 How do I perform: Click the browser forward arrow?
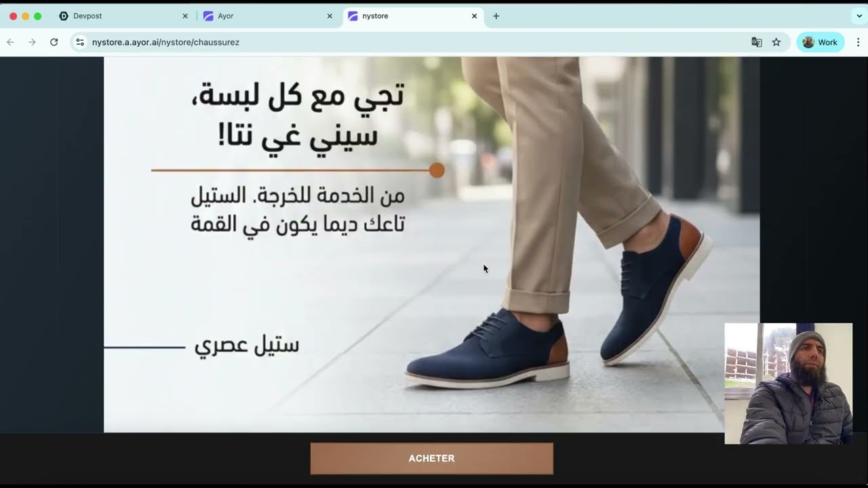tap(32, 42)
